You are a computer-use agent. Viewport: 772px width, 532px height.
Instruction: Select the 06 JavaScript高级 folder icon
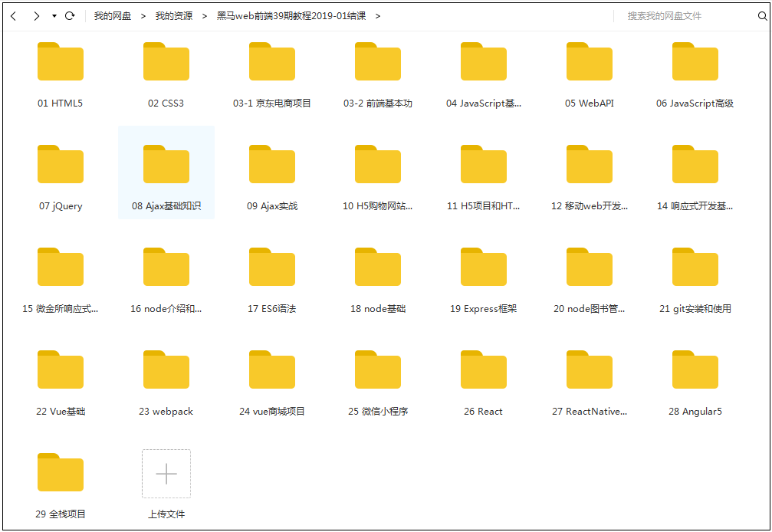pyautogui.click(x=695, y=61)
